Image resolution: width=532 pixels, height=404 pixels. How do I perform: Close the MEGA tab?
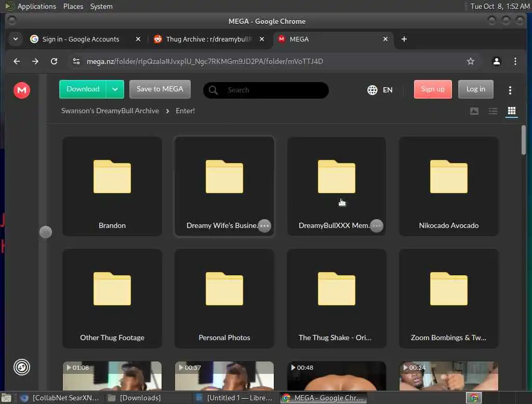click(x=385, y=39)
